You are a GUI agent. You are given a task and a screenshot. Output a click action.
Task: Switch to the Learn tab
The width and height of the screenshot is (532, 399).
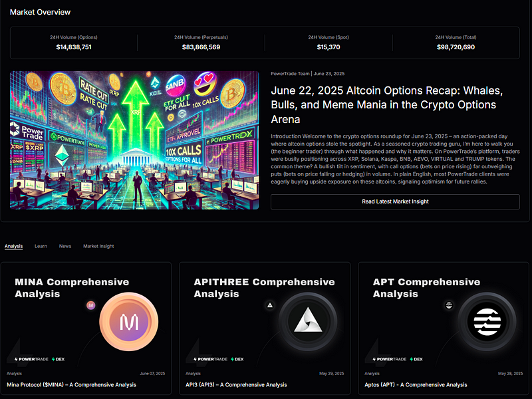[x=41, y=246]
